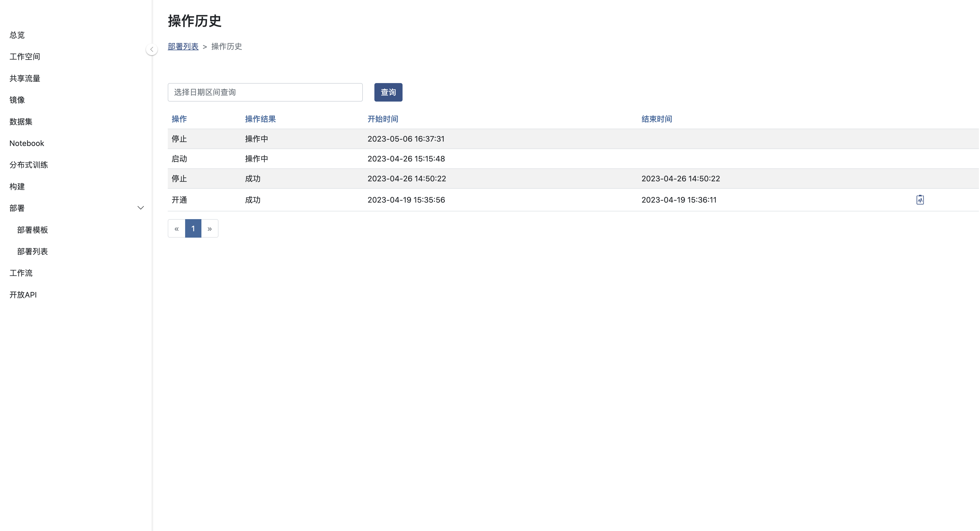Screen dimensions: 980x531
Task: Open the 共享流量 sidebar item
Action: tap(25, 78)
